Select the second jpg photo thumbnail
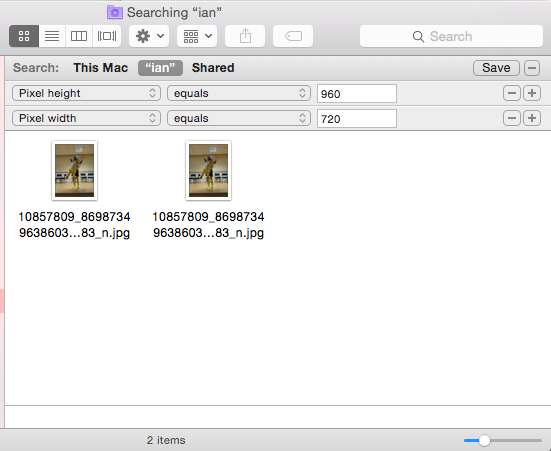This screenshot has width=551, height=451. click(208, 170)
